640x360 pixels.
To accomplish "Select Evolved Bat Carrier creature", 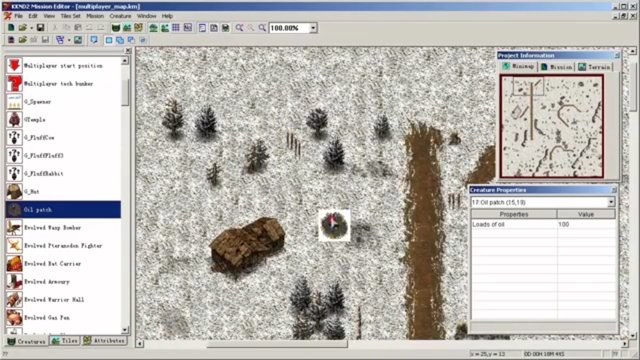I will pos(63,263).
